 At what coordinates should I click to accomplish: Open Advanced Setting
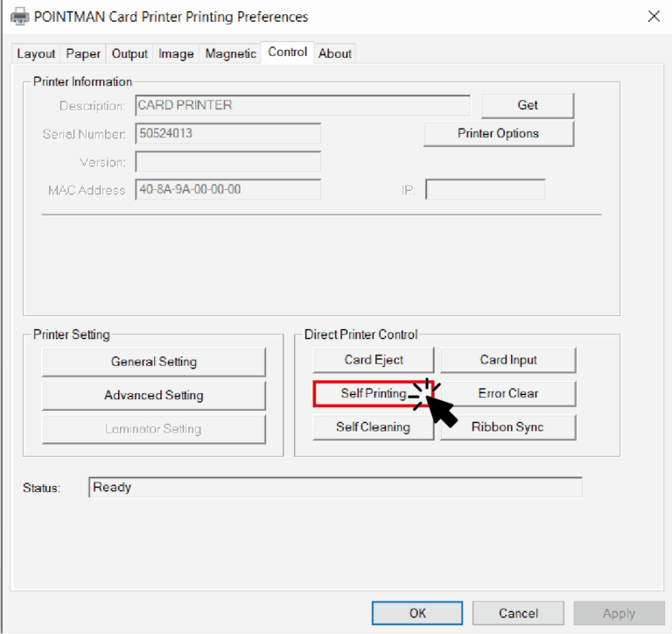[x=153, y=396]
